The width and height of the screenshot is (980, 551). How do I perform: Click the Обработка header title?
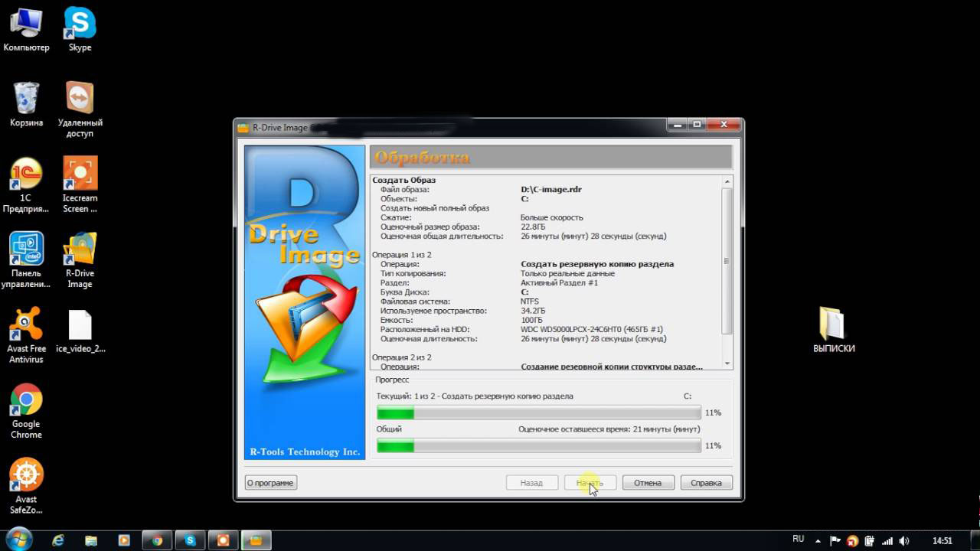(422, 158)
